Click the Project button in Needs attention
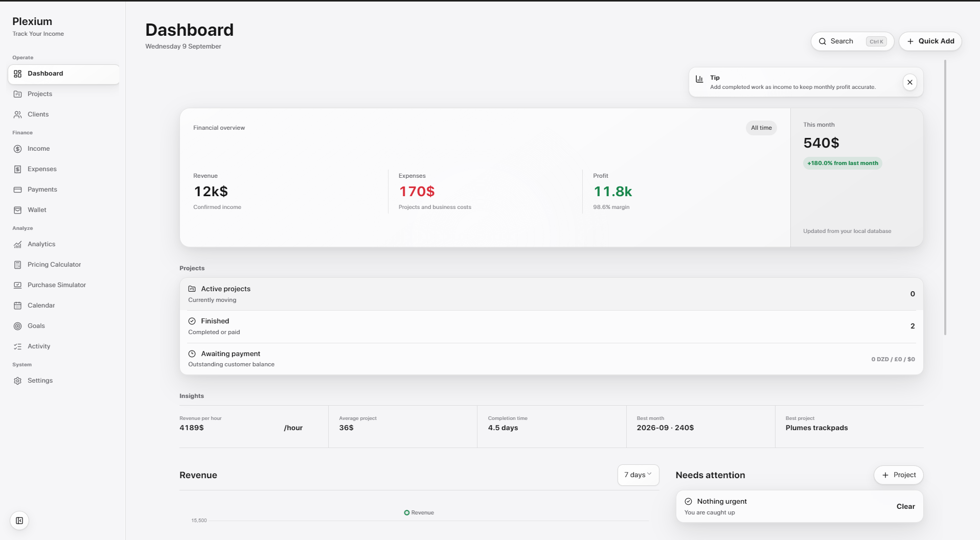 pyautogui.click(x=898, y=475)
